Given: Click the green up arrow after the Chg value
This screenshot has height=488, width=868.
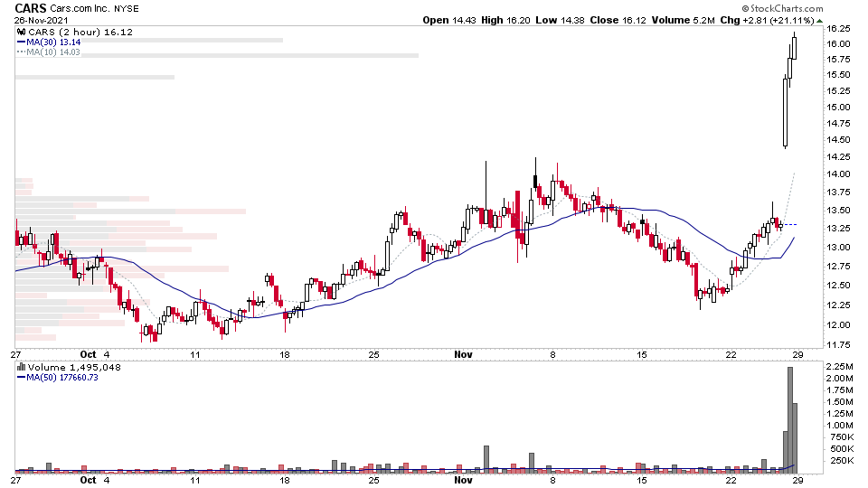Looking at the screenshot, I should tap(820, 21).
